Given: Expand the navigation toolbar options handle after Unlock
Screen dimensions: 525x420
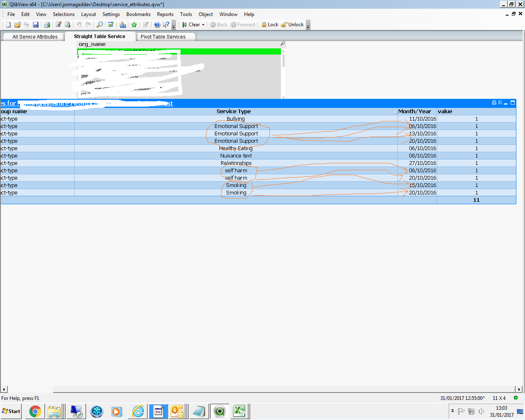Looking at the screenshot, I should (x=308, y=25).
